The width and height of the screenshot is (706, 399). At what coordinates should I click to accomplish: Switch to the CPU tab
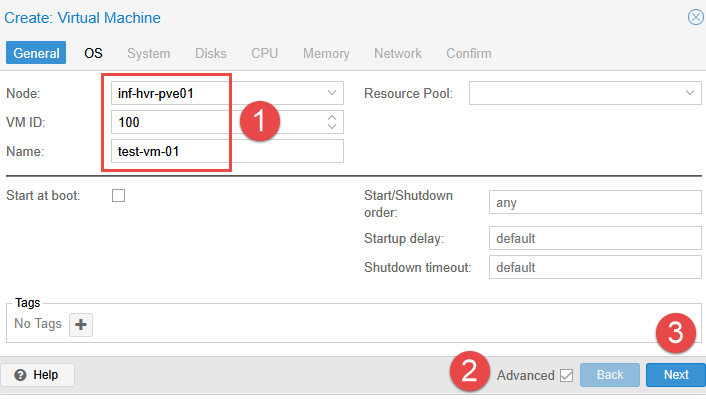(x=264, y=53)
